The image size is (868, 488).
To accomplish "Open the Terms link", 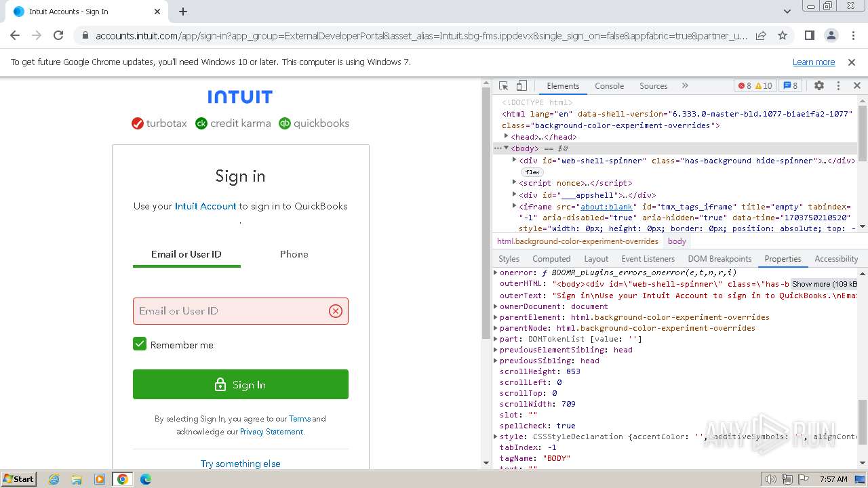I will pyautogui.click(x=300, y=419).
